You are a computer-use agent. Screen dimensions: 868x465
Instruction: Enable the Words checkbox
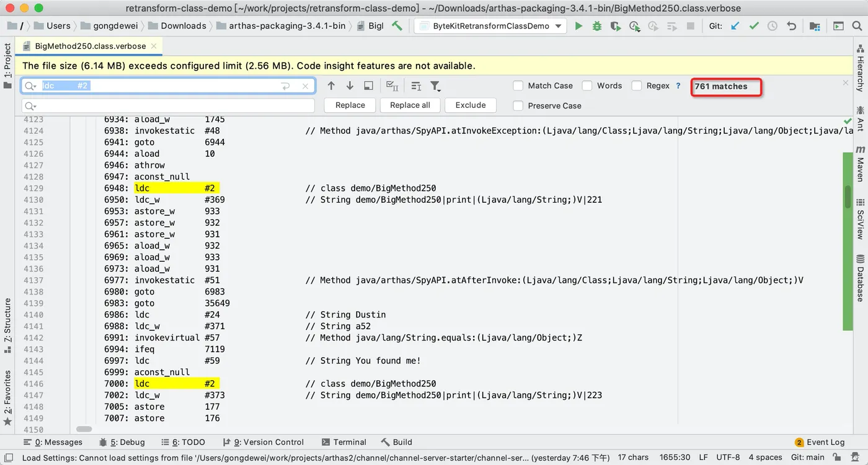point(587,86)
